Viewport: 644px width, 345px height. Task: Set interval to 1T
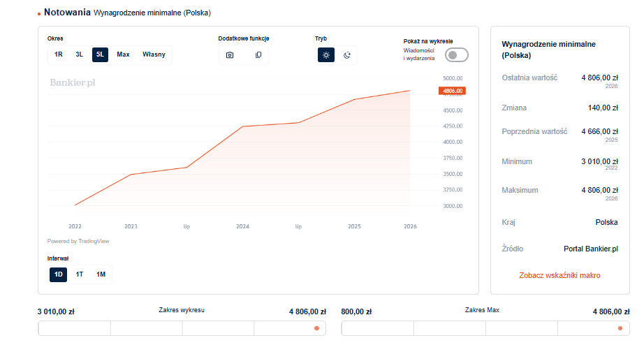coord(79,274)
